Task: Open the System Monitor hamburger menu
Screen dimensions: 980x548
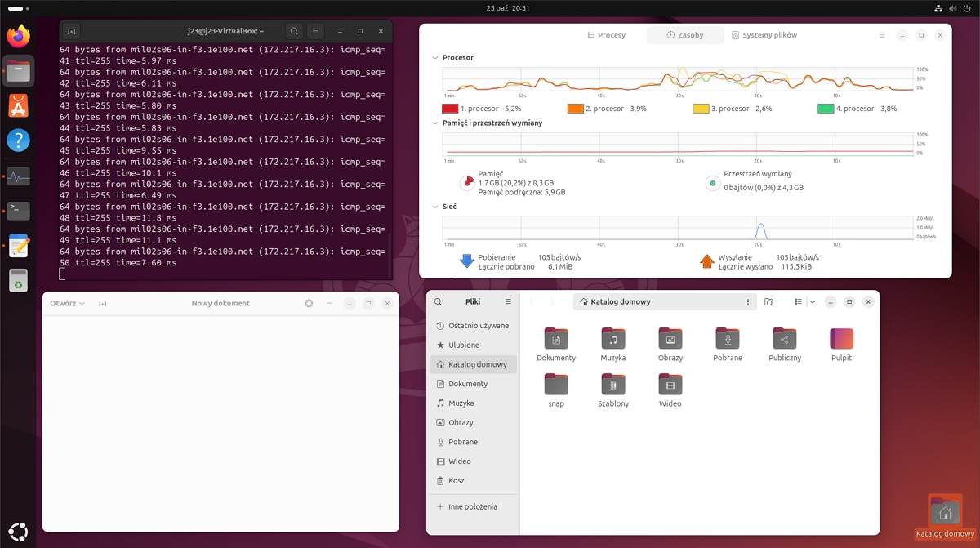Action: (x=881, y=35)
